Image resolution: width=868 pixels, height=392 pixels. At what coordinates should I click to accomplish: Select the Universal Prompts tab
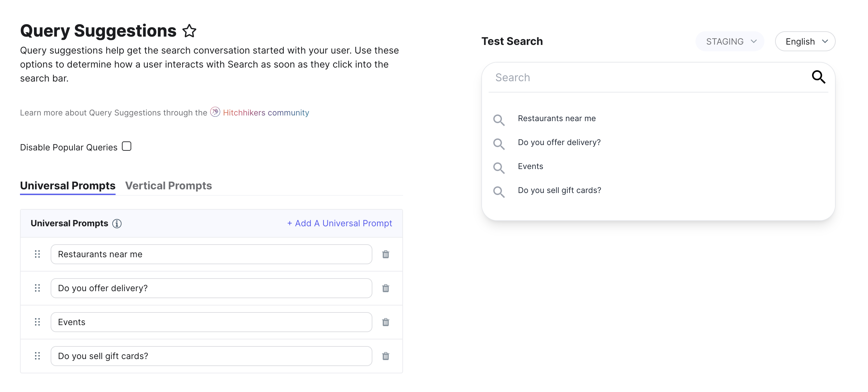point(68,185)
